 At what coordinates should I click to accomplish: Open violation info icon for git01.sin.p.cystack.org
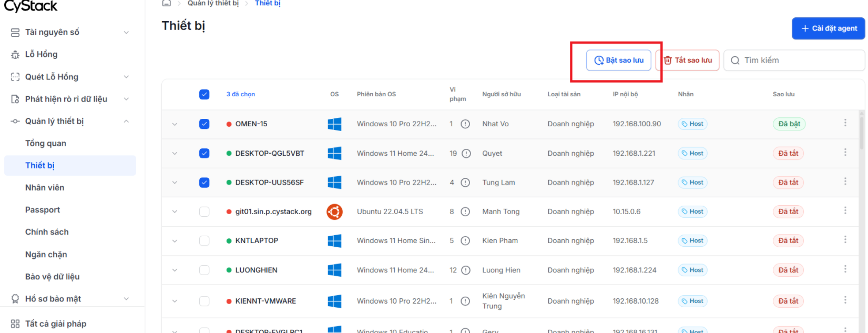click(x=465, y=211)
